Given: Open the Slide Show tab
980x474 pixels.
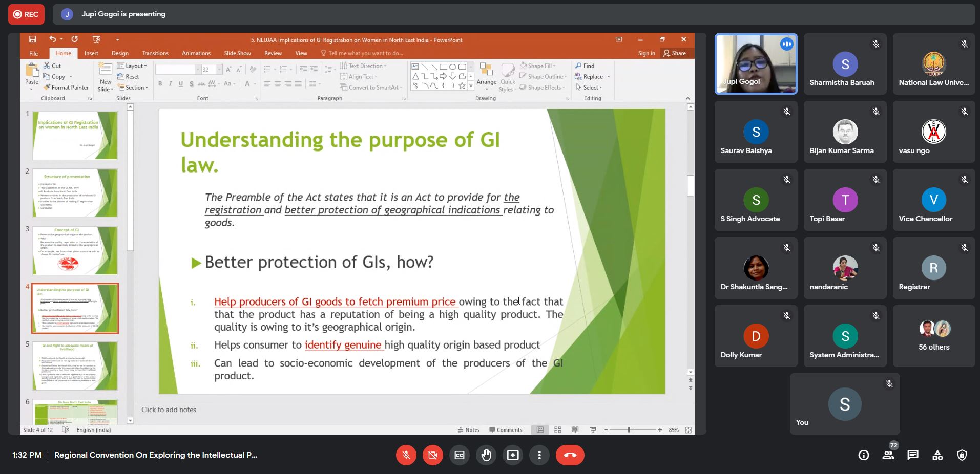Looking at the screenshot, I should (237, 53).
